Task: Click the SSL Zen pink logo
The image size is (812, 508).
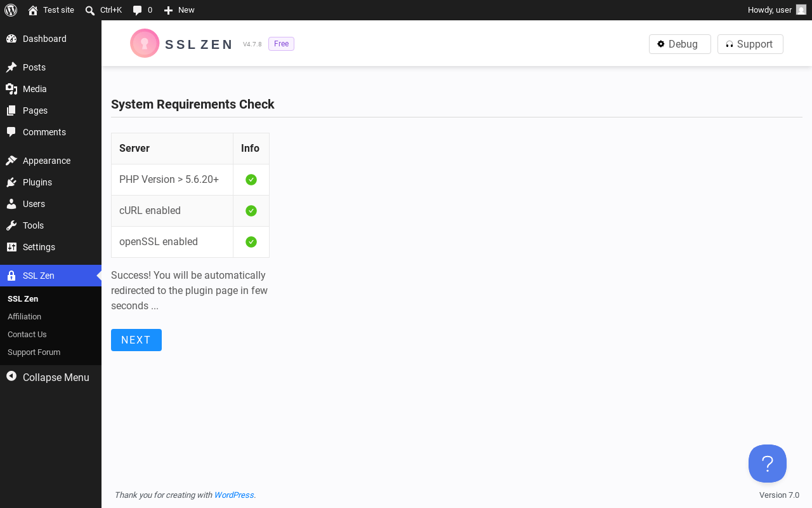Action: tap(145, 43)
